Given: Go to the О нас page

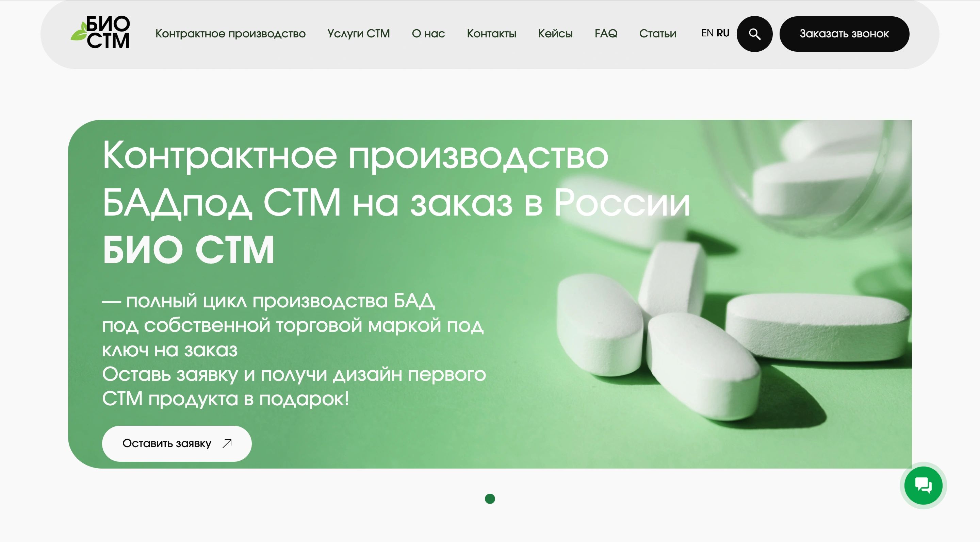Looking at the screenshot, I should coord(428,34).
